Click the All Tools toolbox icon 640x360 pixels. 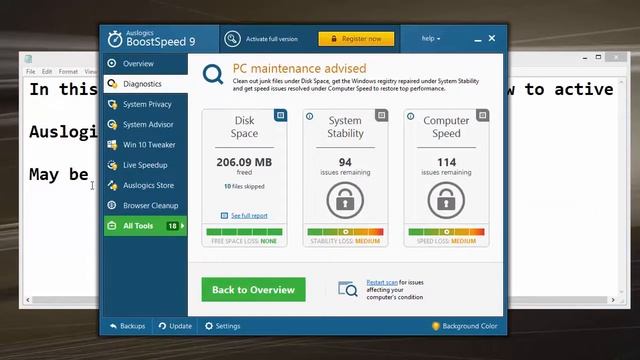point(112,226)
